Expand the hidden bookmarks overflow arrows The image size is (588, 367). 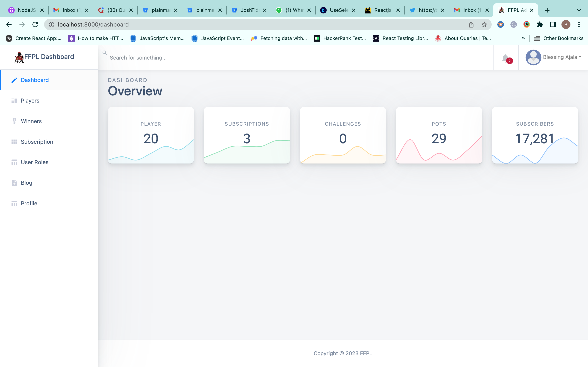coord(523,38)
